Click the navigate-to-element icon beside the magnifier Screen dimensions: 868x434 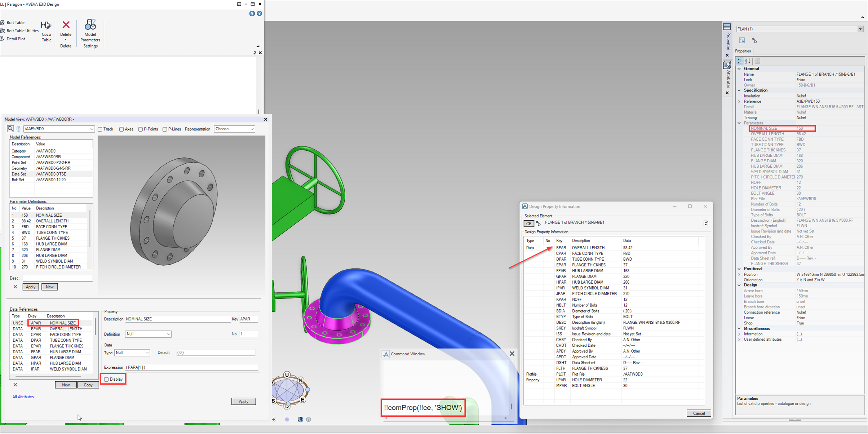[18, 129]
